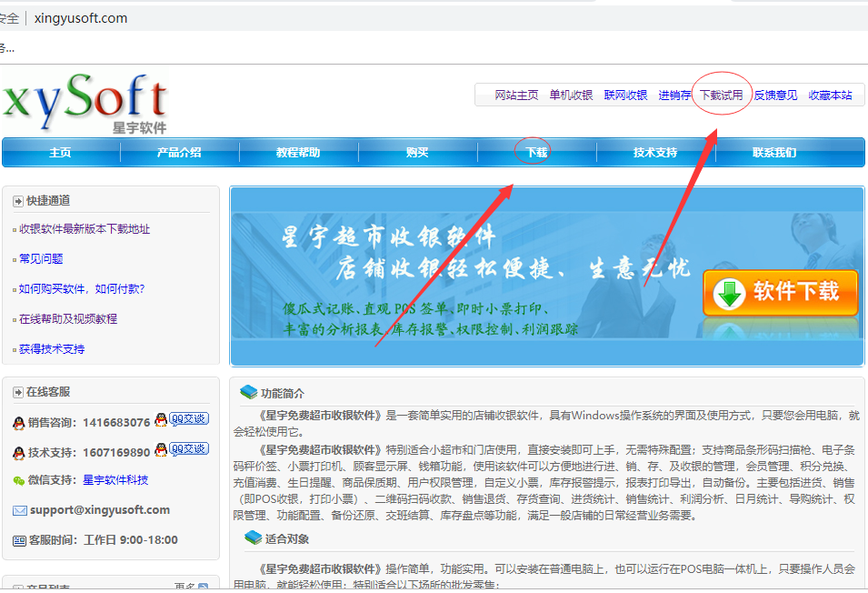868x593 pixels.
Task: Click the 适合对象 heading text
Action: [x=286, y=538]
